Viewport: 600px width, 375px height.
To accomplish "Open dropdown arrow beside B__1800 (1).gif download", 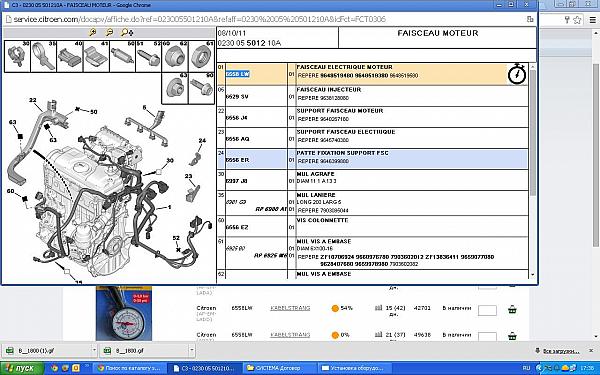I will point(94,350).
